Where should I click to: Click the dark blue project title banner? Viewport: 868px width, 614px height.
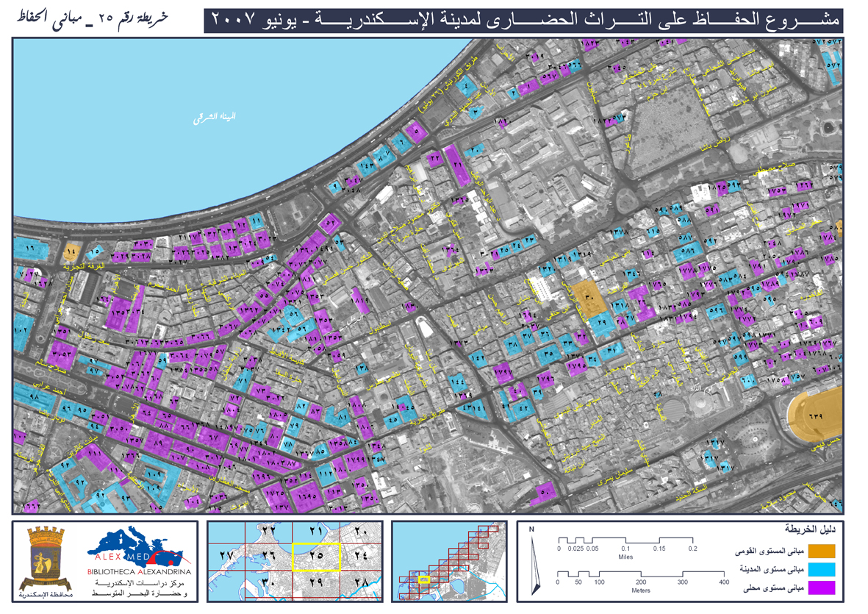click(x=523, y=19)
